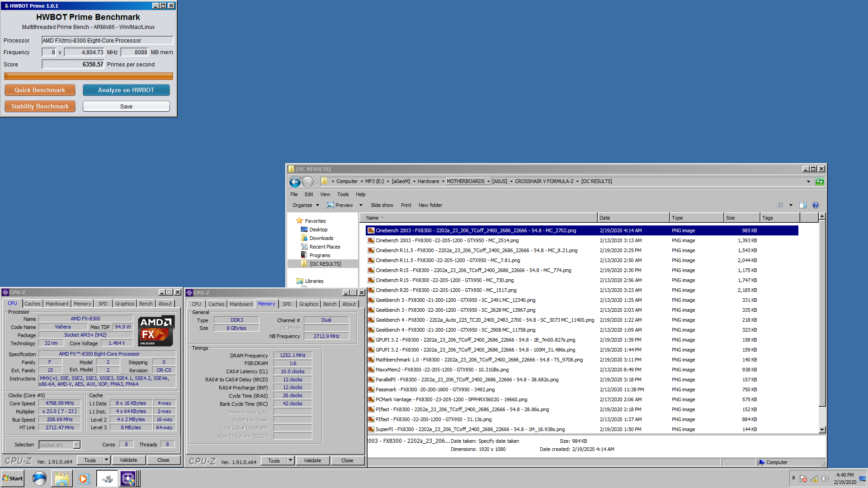Image resolution: width=868 pixels, height=488 pixels.
Task: Click the MaxxMem2 file's PNG icon
Action: 371,370
